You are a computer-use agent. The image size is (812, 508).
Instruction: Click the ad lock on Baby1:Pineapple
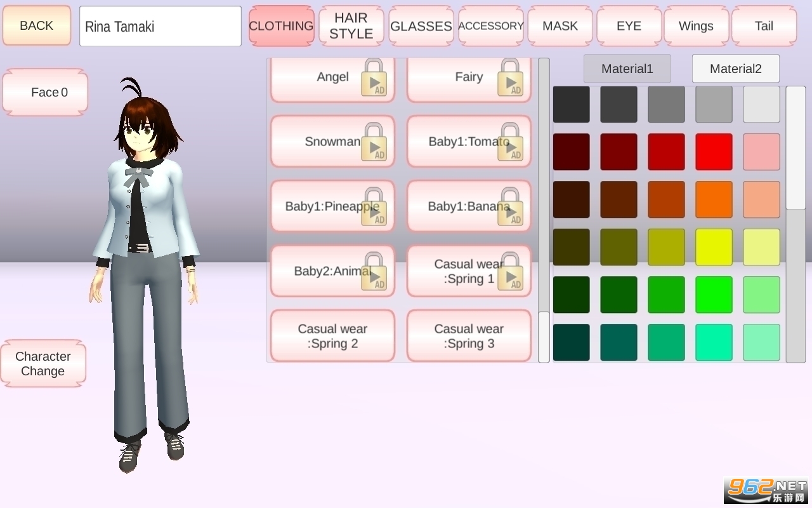coord(374,208)
